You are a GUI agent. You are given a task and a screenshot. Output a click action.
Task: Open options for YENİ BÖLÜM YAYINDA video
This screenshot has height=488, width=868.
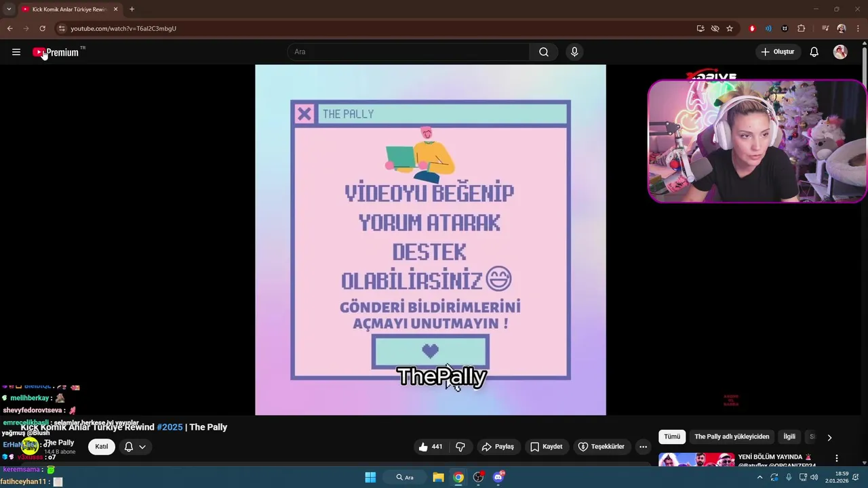pyautogui.click(x=837, y=458)
